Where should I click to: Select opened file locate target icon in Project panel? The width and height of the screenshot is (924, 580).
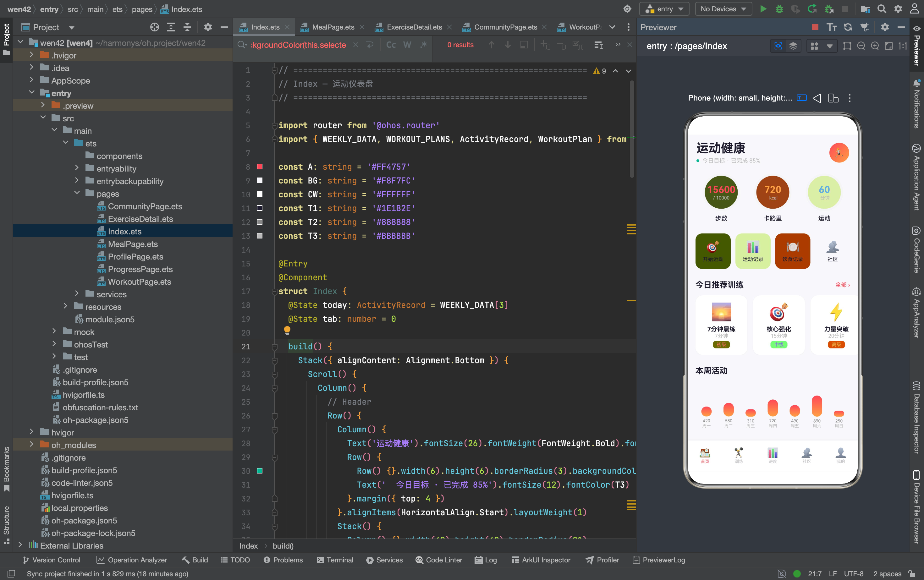155,27
